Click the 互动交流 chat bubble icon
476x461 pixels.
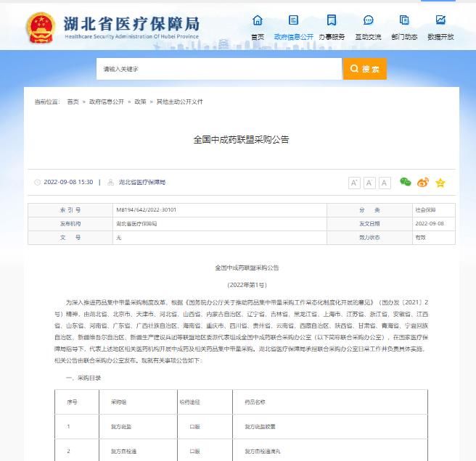point(368,20)
